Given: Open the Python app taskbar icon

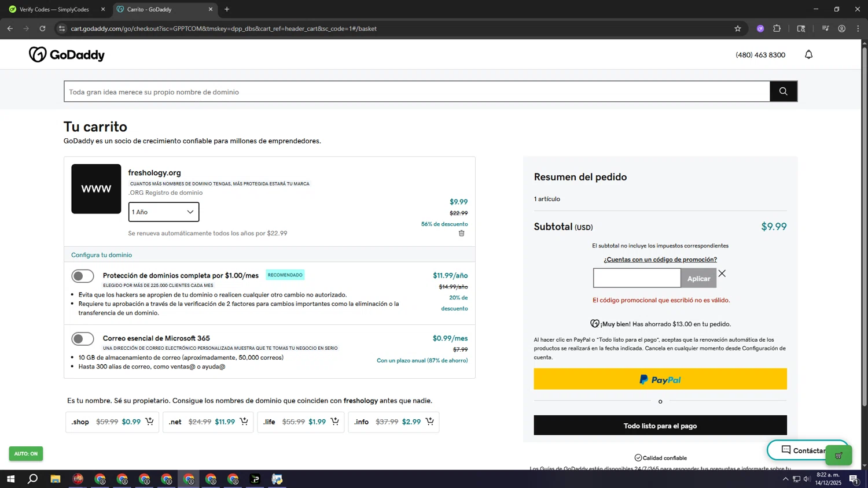Looking at the screenshot, I should point(277,479).
